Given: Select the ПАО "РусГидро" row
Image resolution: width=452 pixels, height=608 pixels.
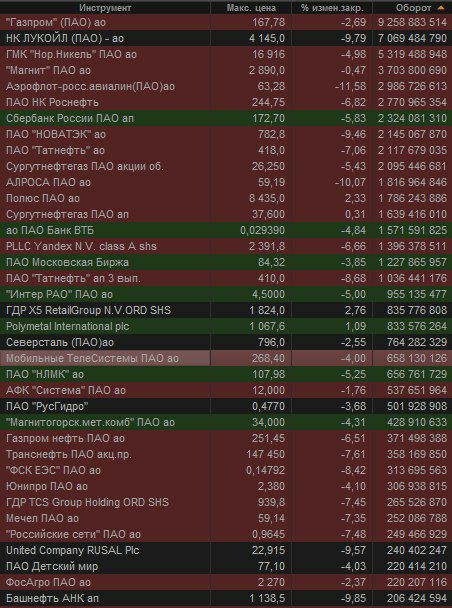Looking at the screenshot, I should [x=226, y=406].
